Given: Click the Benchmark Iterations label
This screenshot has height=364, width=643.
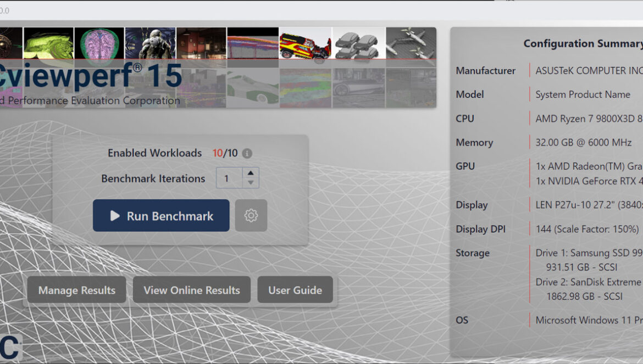Looking at the screenshot, I should [x=153, y=178].
